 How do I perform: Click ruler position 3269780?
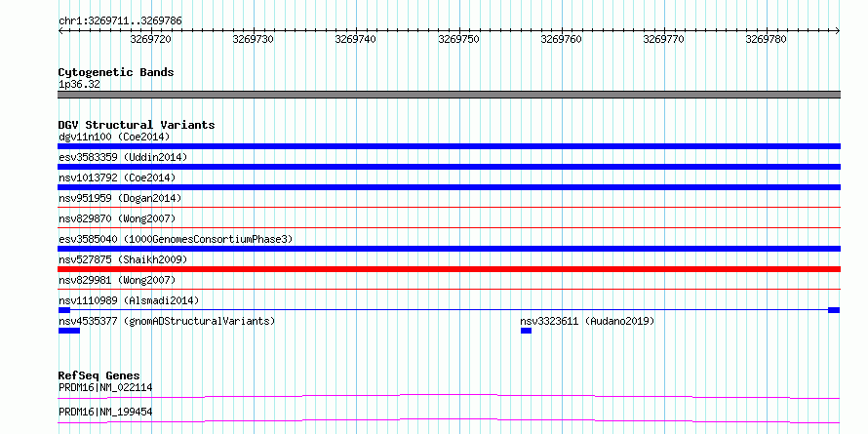(x=766, y=40)
